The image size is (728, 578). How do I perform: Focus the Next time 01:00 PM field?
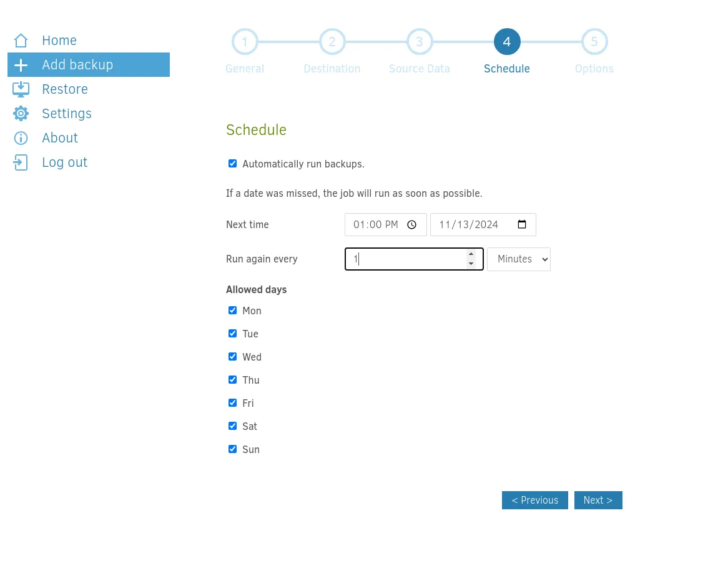coord(386,225)
